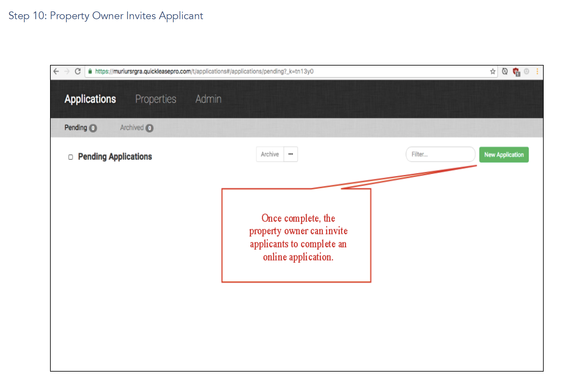Click the Archive button

point(270,154)
